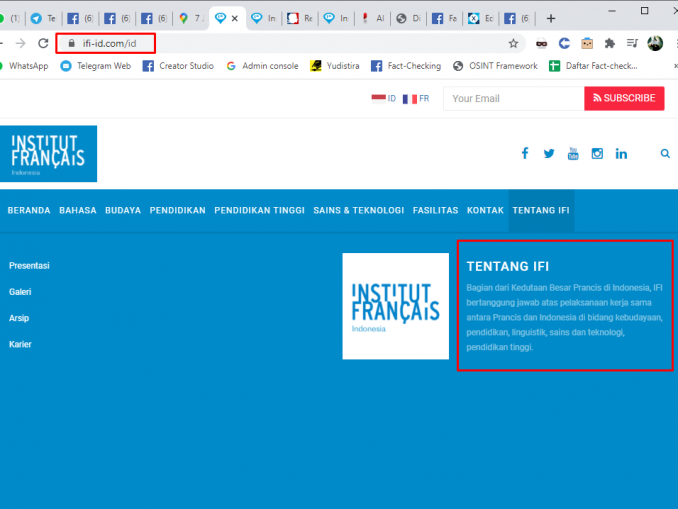The height and width of the screenshot is (509, 678).
Task: Select Presentasi in the submenu
Action: (29, 266)
